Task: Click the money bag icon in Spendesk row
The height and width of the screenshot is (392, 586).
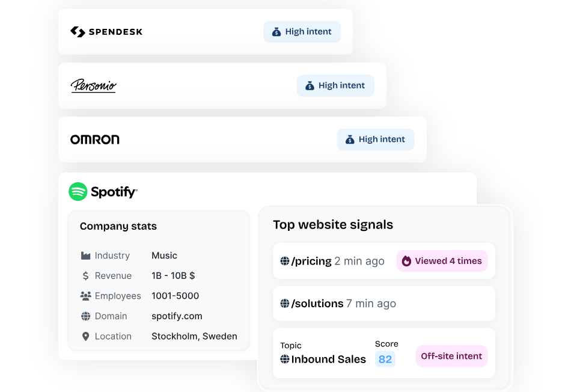Action: pos(276,32)
